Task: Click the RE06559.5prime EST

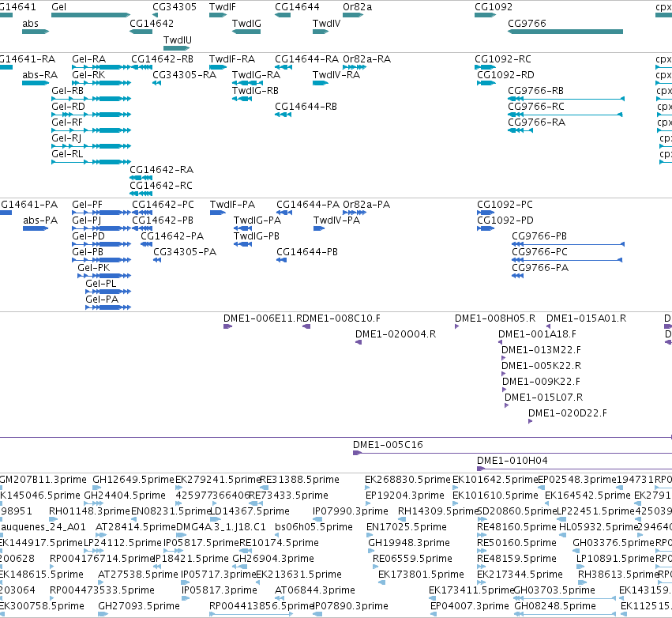Action: point(376,567)
